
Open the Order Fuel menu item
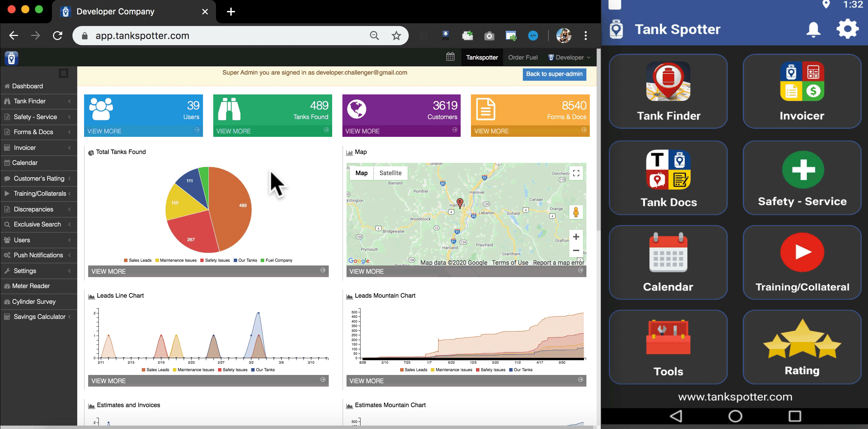[x=523, y=57]
